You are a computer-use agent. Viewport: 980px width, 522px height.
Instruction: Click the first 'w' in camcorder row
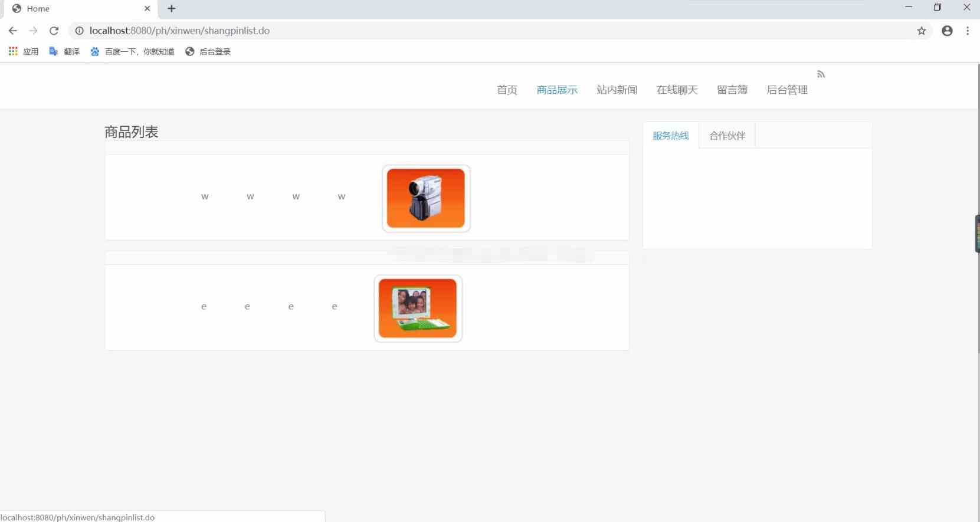pyautogui.click(x=205, y=196)
